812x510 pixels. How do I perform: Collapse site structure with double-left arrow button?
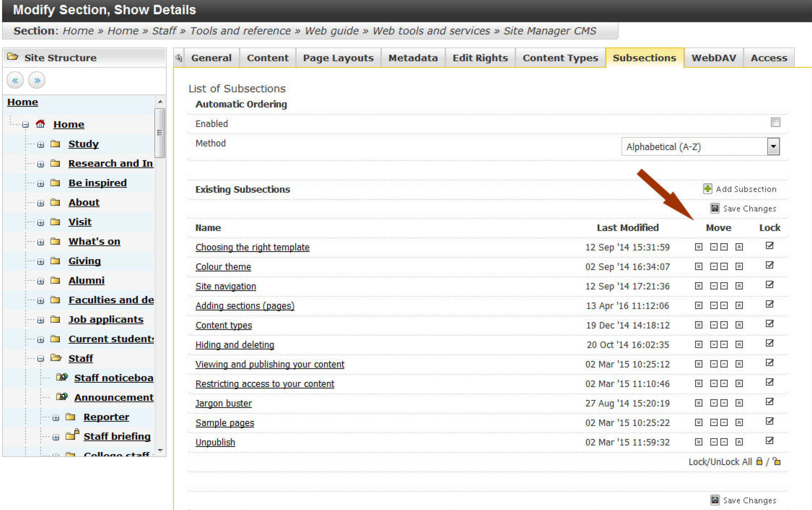(x=15, y=80)
